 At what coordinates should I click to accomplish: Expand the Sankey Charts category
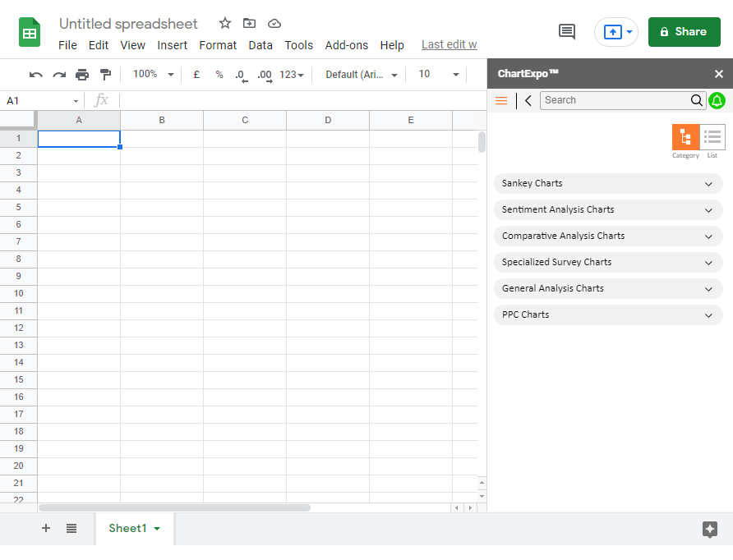[608, 184]
